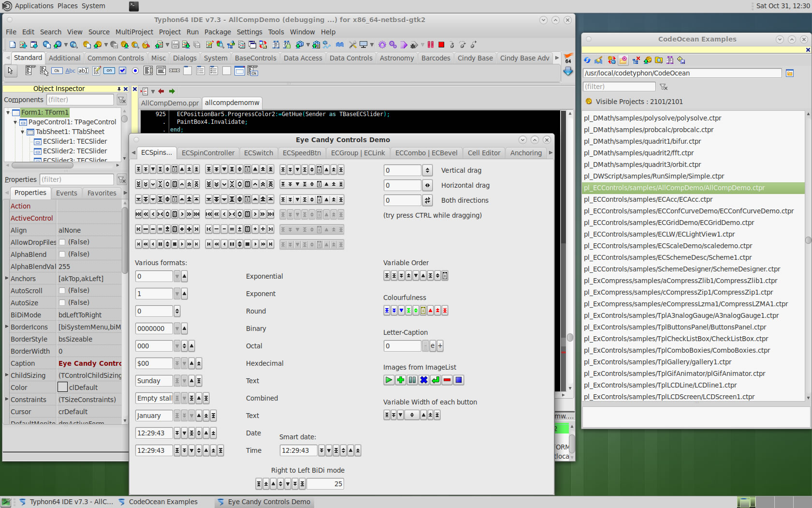
Task: Expand the ChildSizing property row
Action: tap(7, 375)
